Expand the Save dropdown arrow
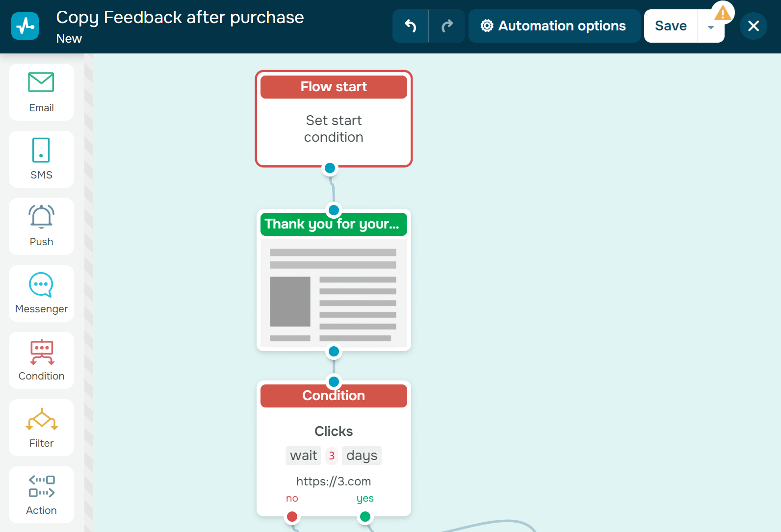The height and width of the screenshot is (532, 781). coord(711,27)
